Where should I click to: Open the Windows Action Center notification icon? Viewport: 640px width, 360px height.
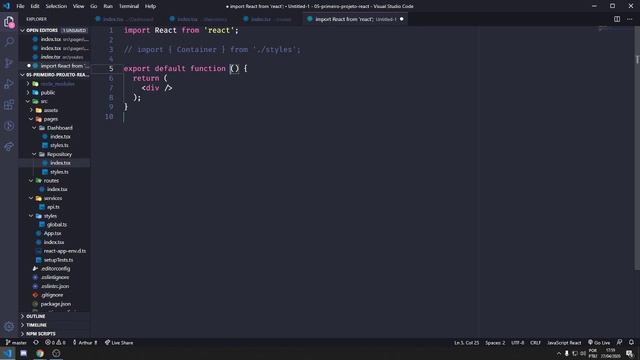[630, 354]
